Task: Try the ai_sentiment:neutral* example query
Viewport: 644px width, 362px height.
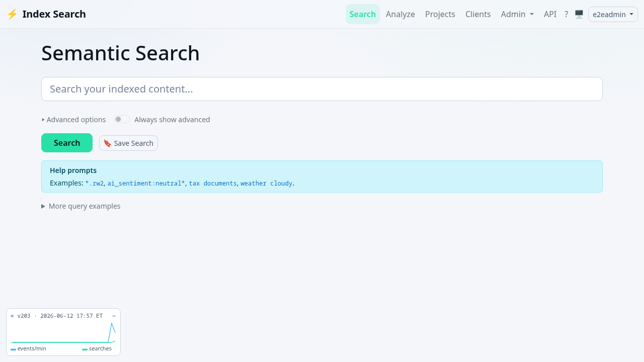Action: tap(146, 184)
